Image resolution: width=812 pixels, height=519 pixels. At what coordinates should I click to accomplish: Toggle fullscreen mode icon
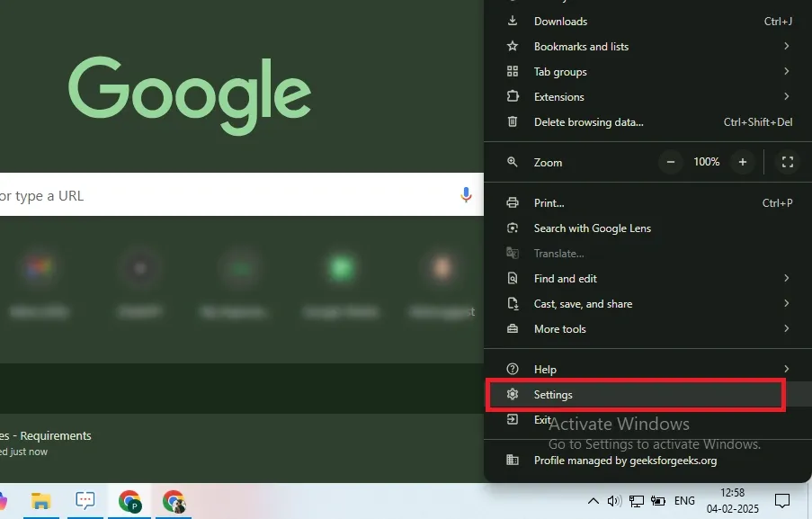[788, 162]
